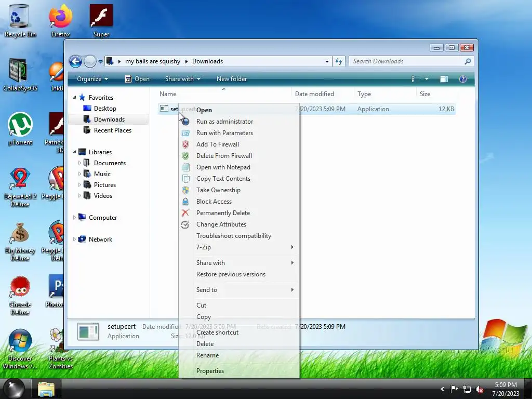Viewport: 532px width, 399px height.
Task: Open the Organize dropdown menu
Action: [x=92, y=79]
